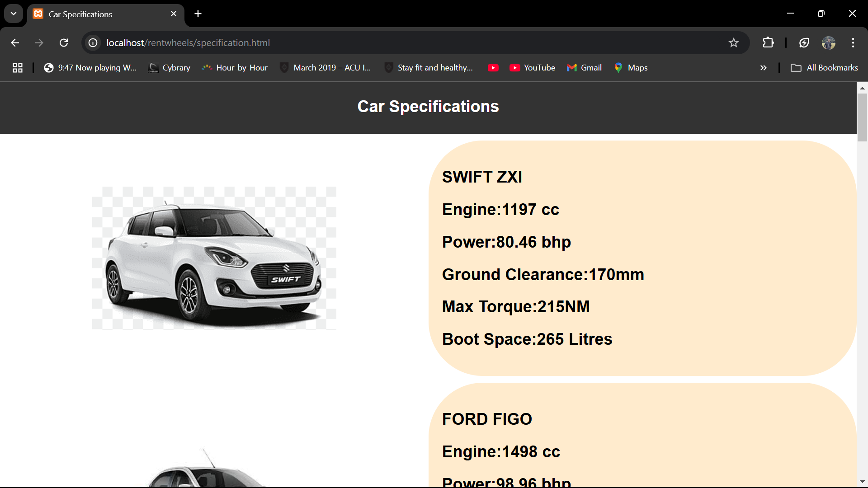Click the white Swift car image
This screenshot has width=868, height=488.
pos(214,258)
